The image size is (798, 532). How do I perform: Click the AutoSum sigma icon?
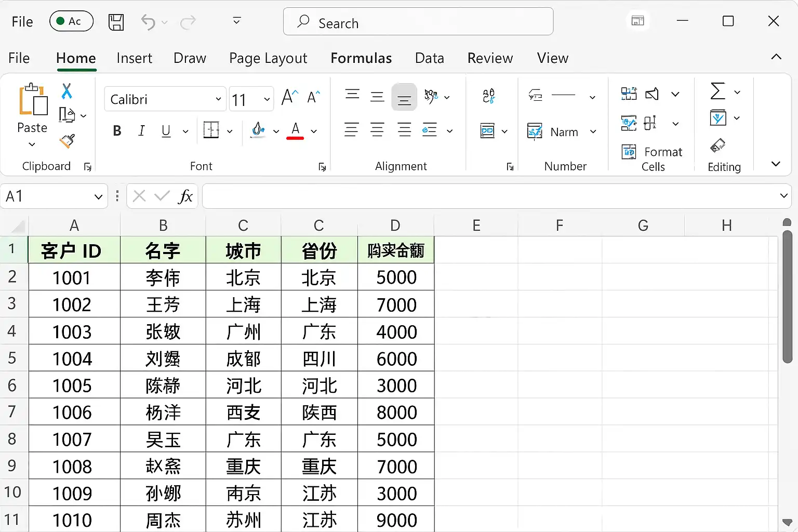pyautogui.click(x=717, y=91)
